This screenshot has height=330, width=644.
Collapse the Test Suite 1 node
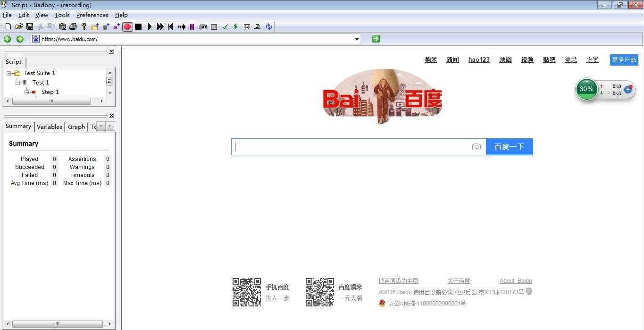pyautogui.click(x=9, y=73)
